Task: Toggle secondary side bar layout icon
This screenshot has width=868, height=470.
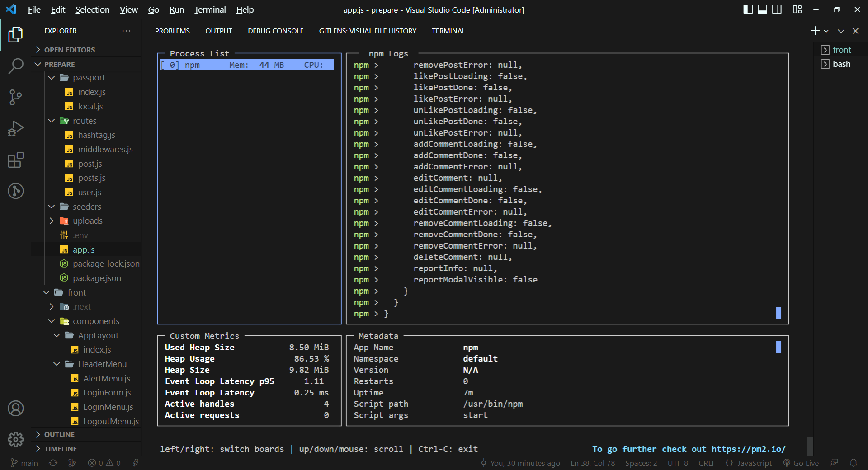Action: click(777, 9)
